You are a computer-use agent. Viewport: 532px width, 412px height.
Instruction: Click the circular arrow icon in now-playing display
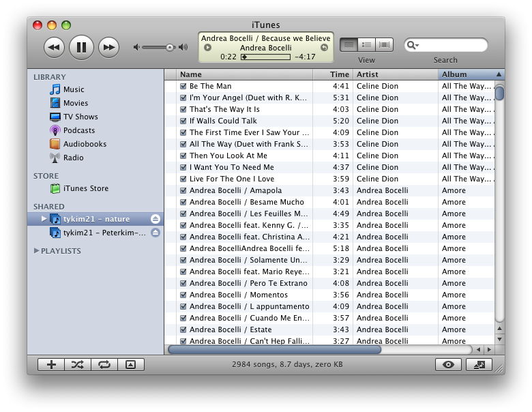pyautogui.click(x=325, y=48)
